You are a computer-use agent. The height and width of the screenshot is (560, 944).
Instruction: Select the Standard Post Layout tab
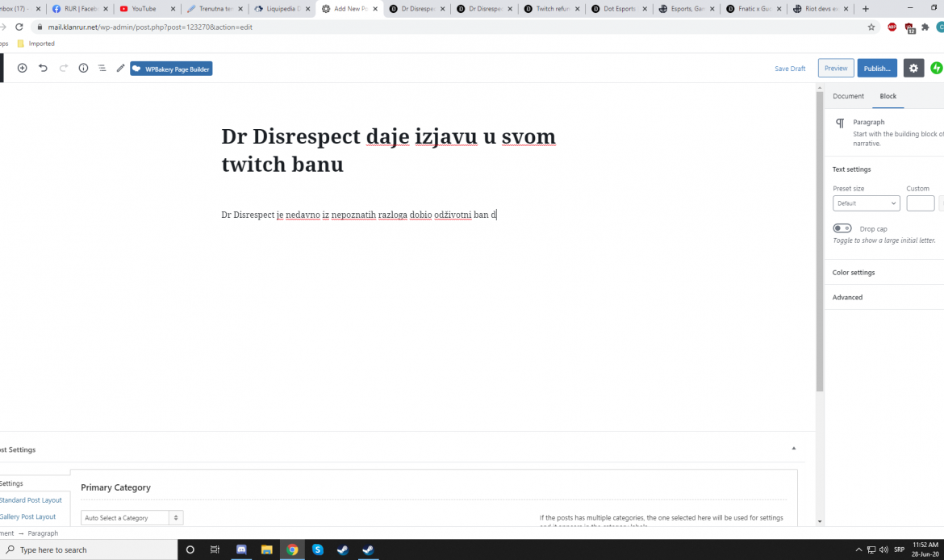31,500
